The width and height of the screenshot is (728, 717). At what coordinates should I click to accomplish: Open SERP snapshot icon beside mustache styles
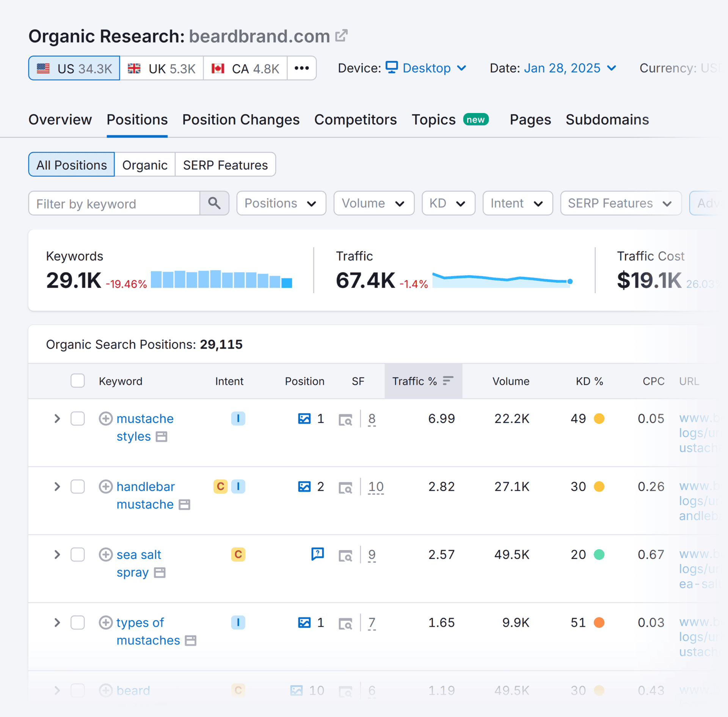tap(162, 437)
